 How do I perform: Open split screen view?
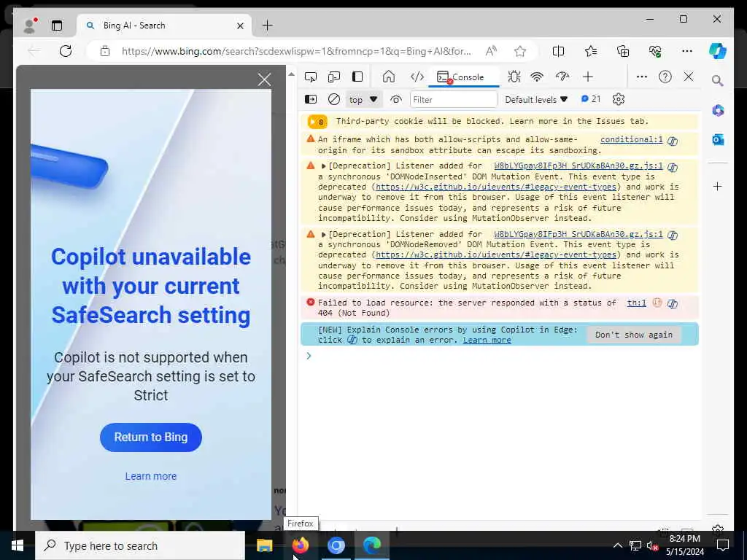[x=558, y=51]
